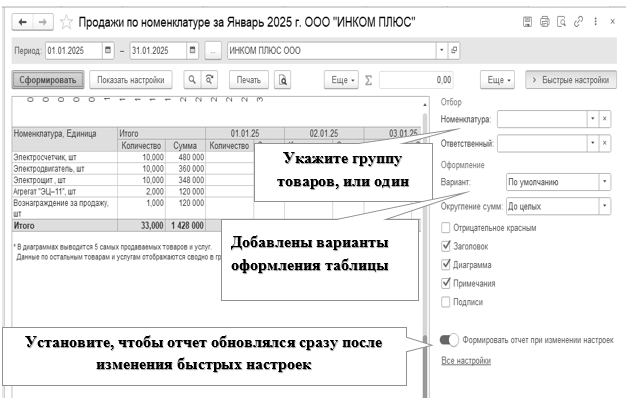633x398 pixels.
Task: Add report to favorites with star icon
Action: tap(66, 22)
